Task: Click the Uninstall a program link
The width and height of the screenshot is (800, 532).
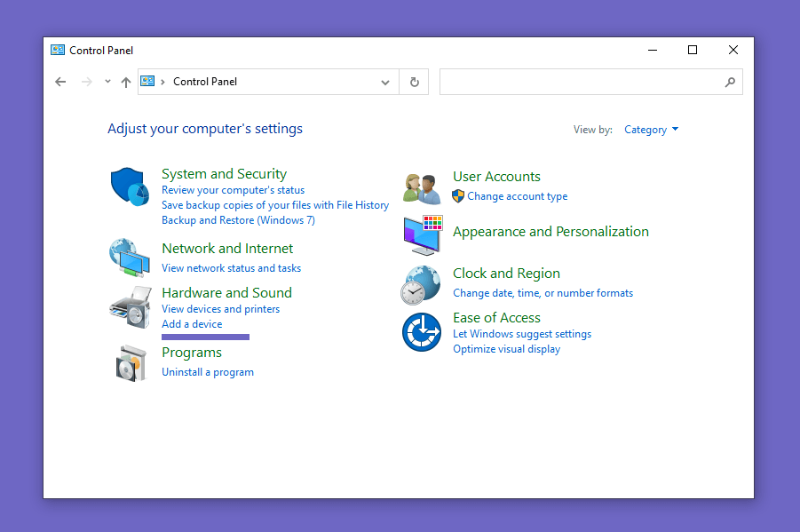Action: point(208,372)
